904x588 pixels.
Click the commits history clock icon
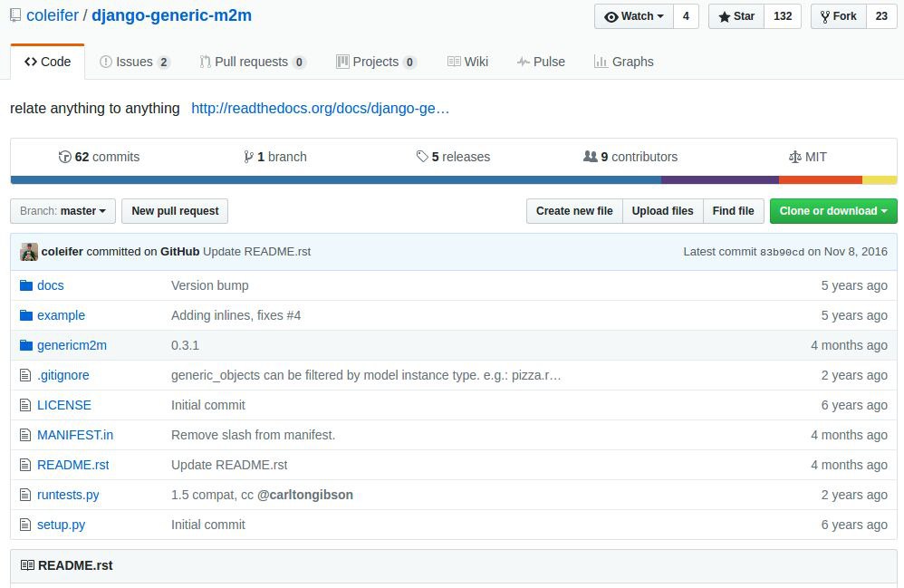(64, 157)
